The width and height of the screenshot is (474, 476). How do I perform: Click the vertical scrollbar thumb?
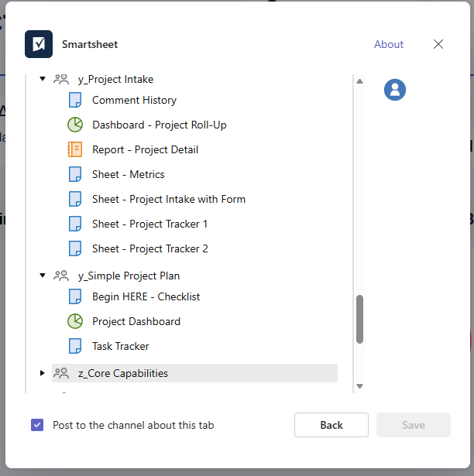359,319
